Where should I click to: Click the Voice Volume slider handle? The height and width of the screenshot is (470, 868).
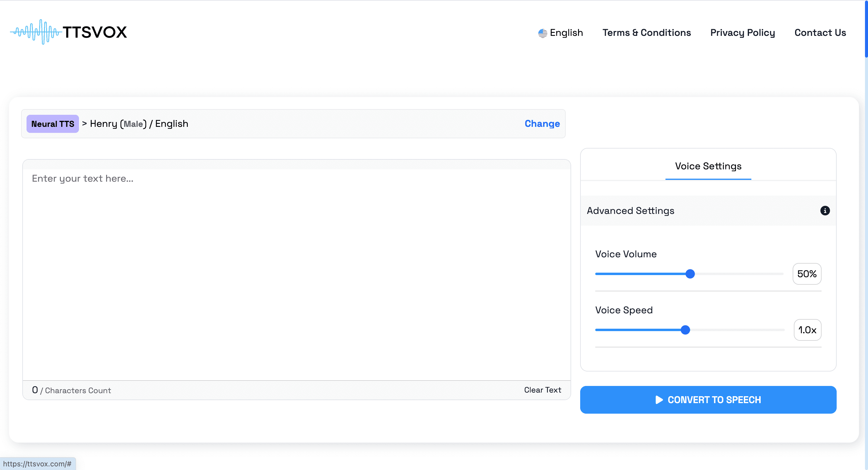click(x=690, y=274)
